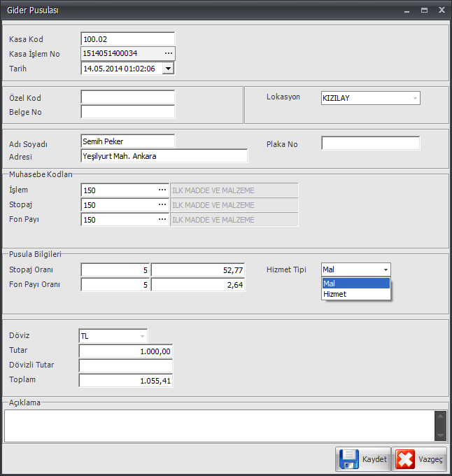This screenshot has height=476, width=452.
Task: Collapse the Hizmet Tipi dropdown arrow
Action: click(385, 269)
